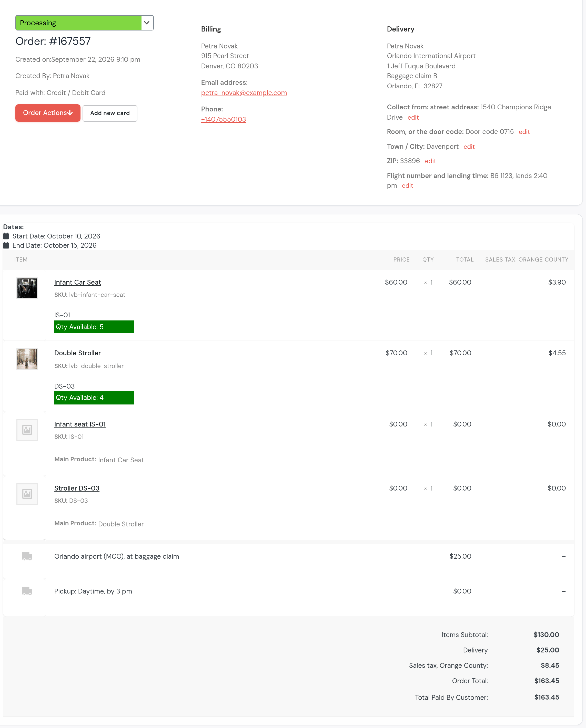586x728 pixels.
Task: Edit the flight number and landing time
Action: coord(407,186)
